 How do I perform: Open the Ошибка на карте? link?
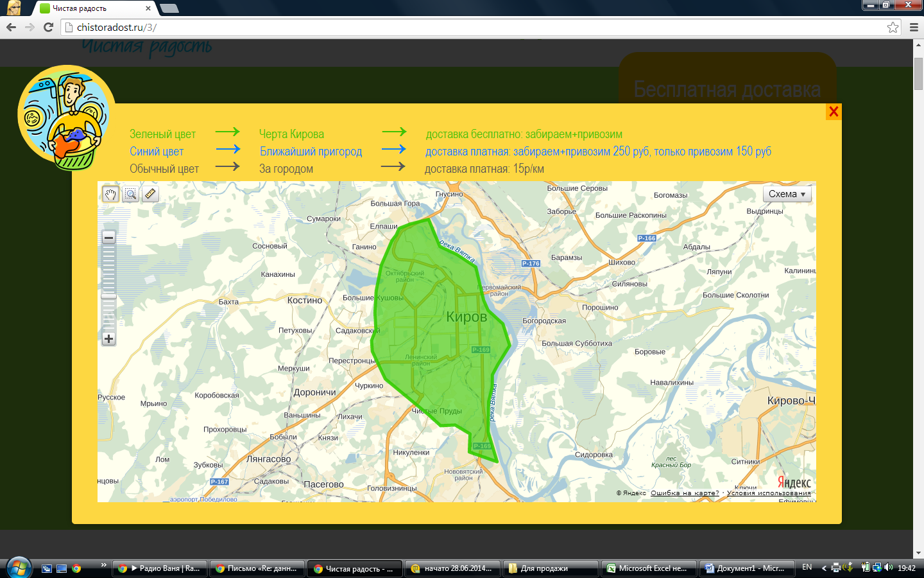685,493
